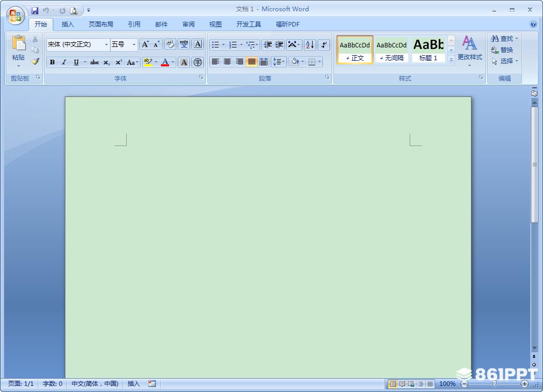Align text left
This screenshot has height=392, width=543.
[216, 62]
